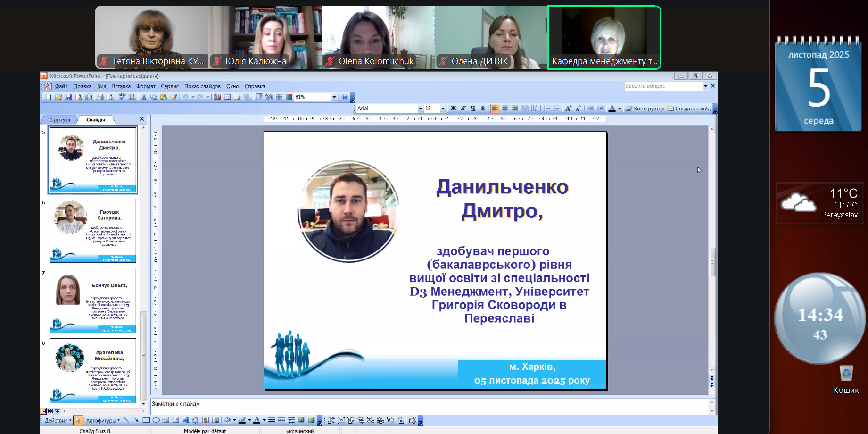This screenshot has width=868, height=434.
Task: Expand the Автофигуры menu
Action: pyautogui.click(x=102, y=420)
